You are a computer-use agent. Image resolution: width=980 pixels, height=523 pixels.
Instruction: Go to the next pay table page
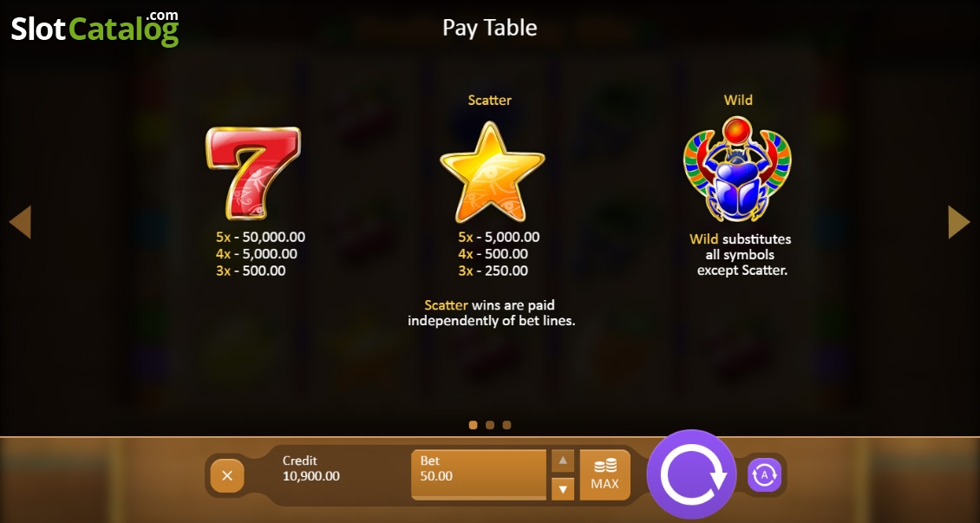[x=958, y=222]
